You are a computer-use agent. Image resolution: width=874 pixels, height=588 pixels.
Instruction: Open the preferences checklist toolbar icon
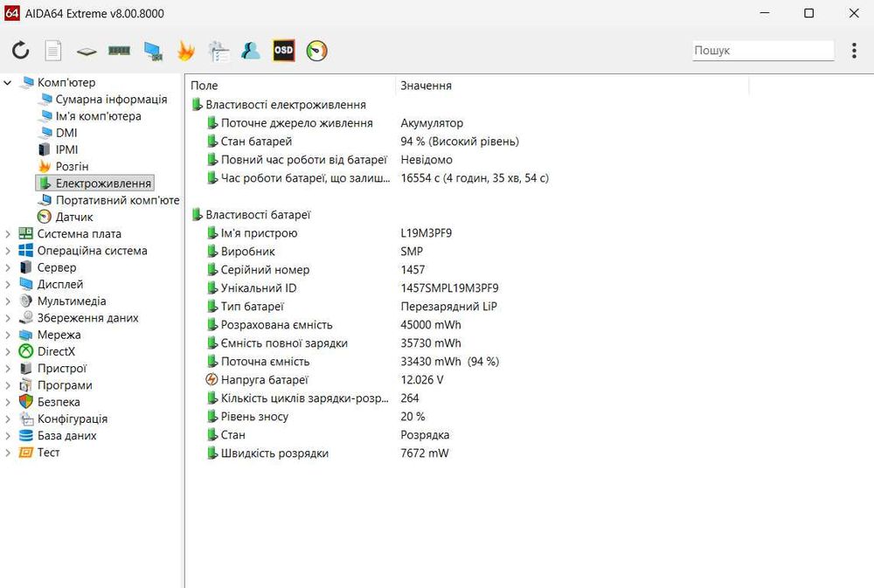218,51
